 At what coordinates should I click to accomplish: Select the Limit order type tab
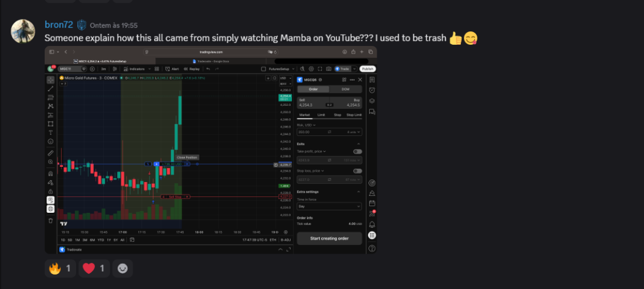(x=321, y=115)
